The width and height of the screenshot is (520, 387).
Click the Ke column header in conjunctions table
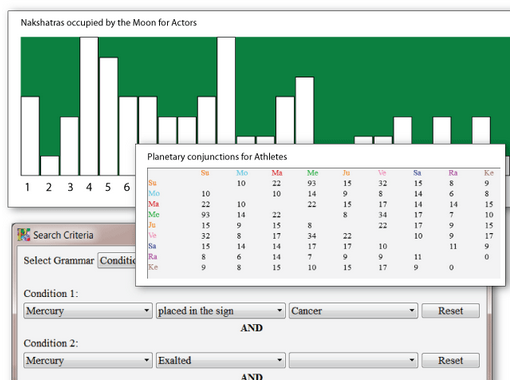click(489, 173)
